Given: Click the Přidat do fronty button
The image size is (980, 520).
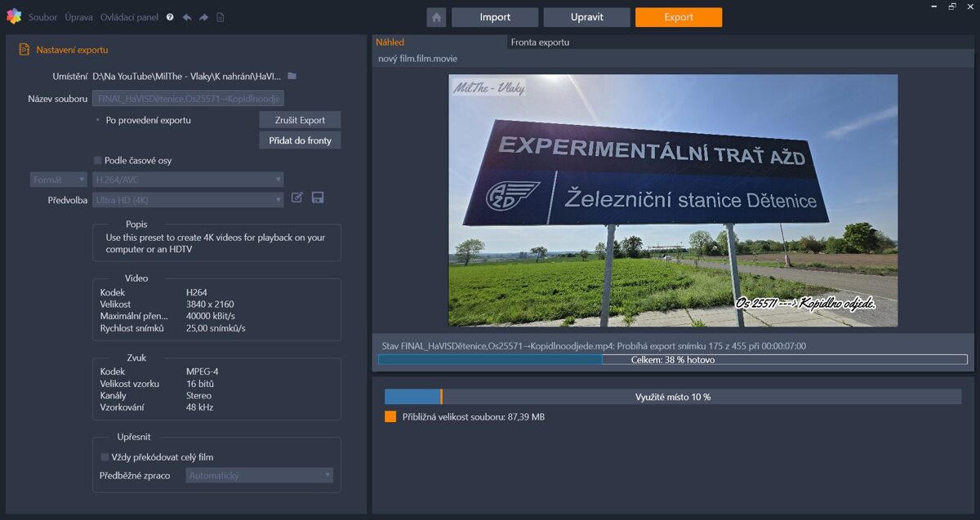Looking at the screenshot, I should (300, 140).
